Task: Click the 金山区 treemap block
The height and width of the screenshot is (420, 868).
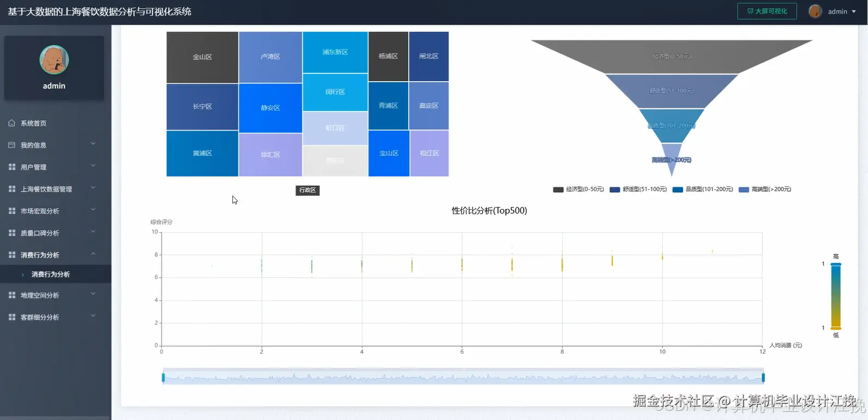Action: pyautogui.click(x=202, y=57)
